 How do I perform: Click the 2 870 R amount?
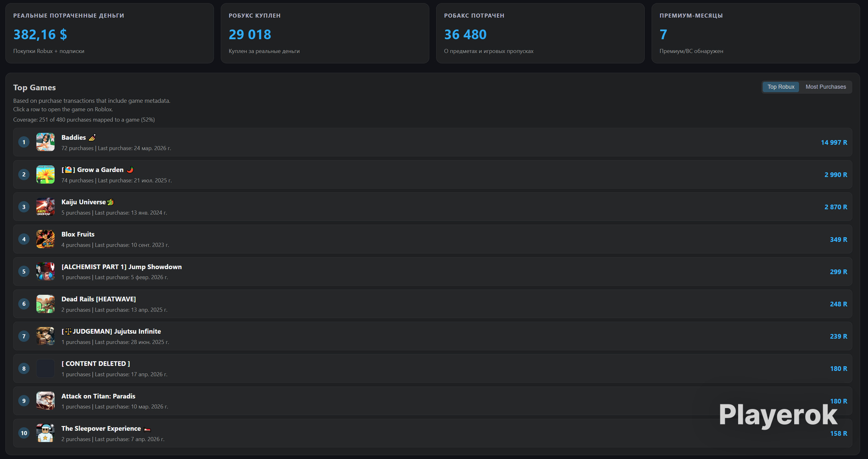[x=836, y=207]
